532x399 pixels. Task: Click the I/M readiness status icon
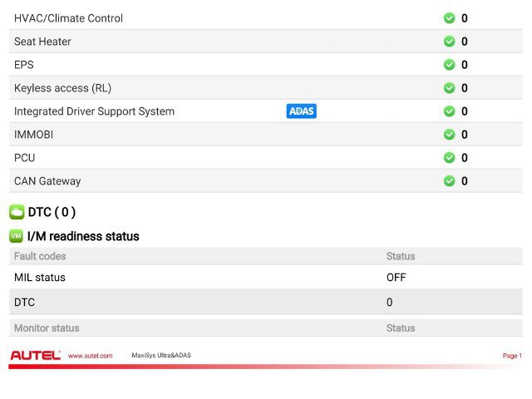click(x=16, y=236)
